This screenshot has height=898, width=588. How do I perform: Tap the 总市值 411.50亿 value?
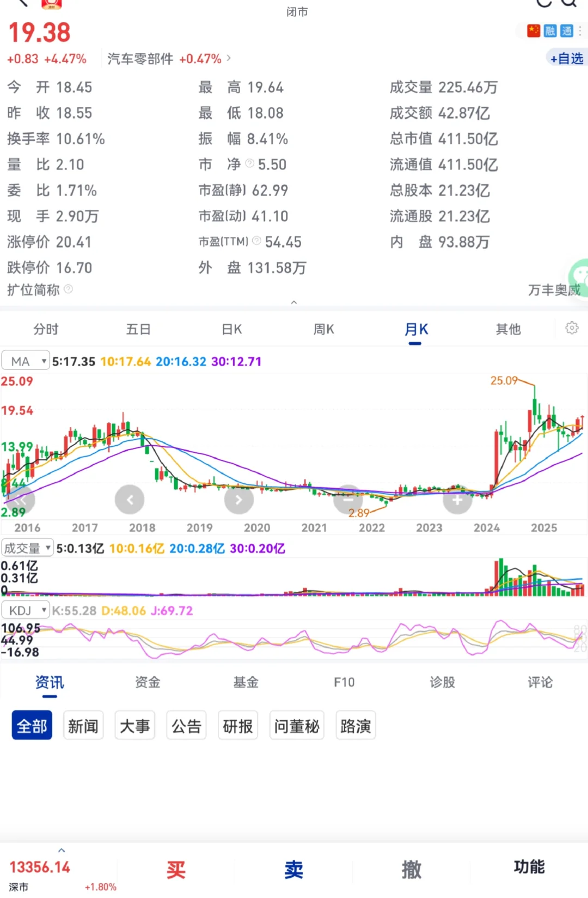(468, 139)
